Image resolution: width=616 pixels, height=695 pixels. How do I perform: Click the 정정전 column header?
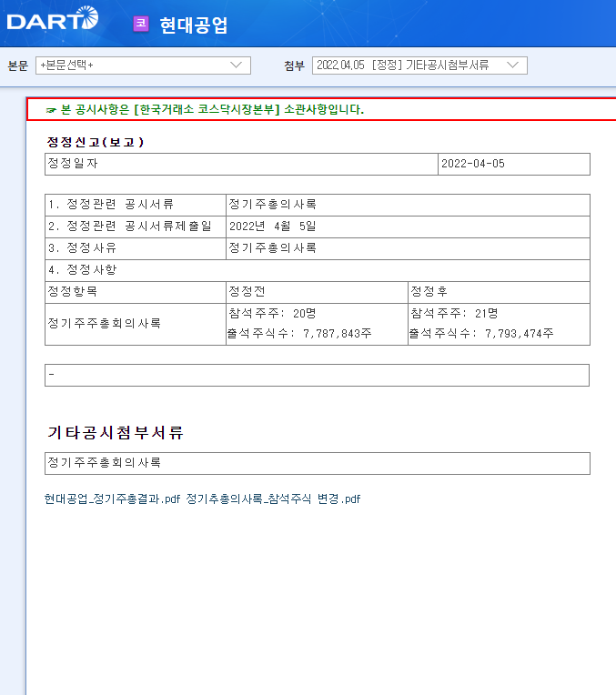(x=317, y=292)
